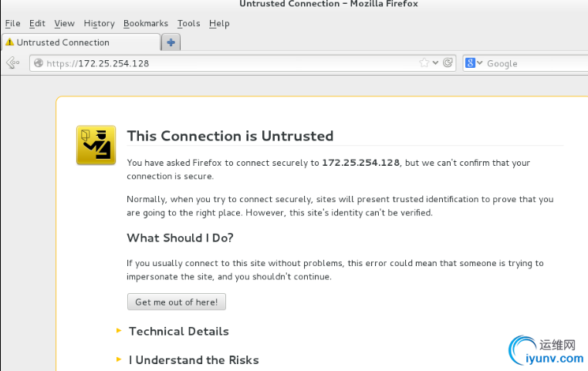The height and width of the screenshot is (371, 588).
Task: Open the History menu
Action: (x=99, y=23)
